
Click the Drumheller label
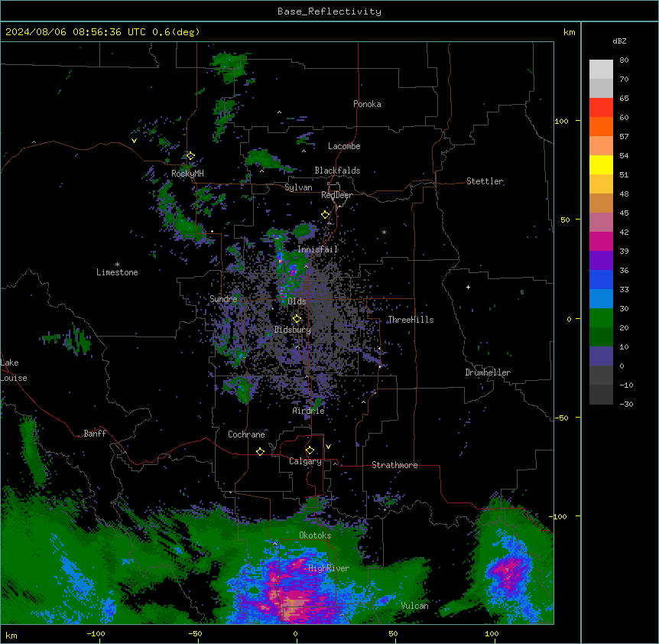click(488, 372)
